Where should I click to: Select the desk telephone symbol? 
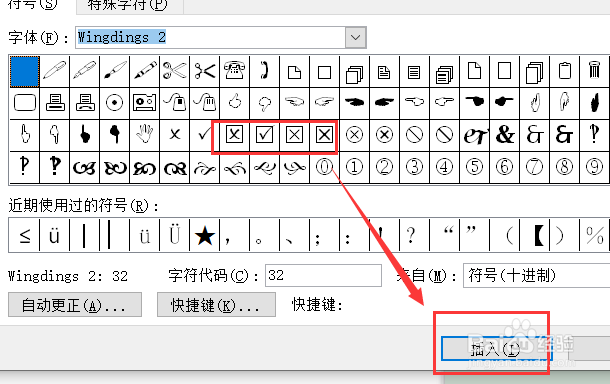pos(235,71)
